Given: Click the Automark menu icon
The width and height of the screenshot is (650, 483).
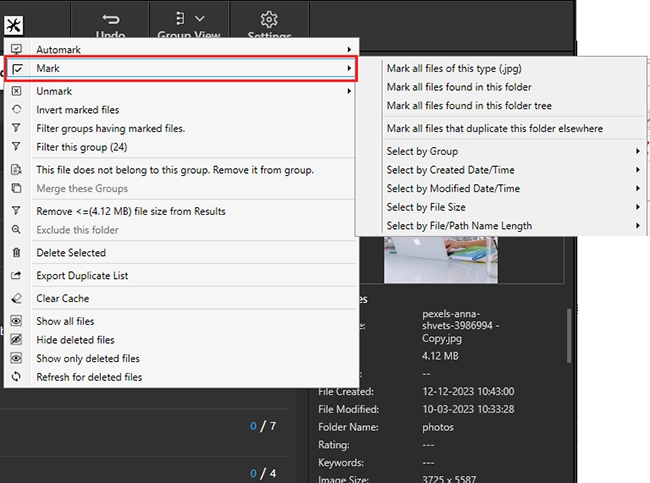Looking at the screenshot, I should click(16, 49).
